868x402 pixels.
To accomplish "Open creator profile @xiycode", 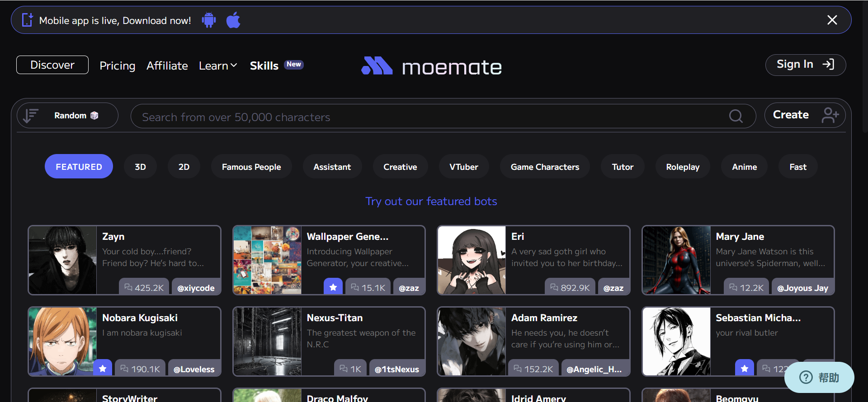I will (196, 287).
